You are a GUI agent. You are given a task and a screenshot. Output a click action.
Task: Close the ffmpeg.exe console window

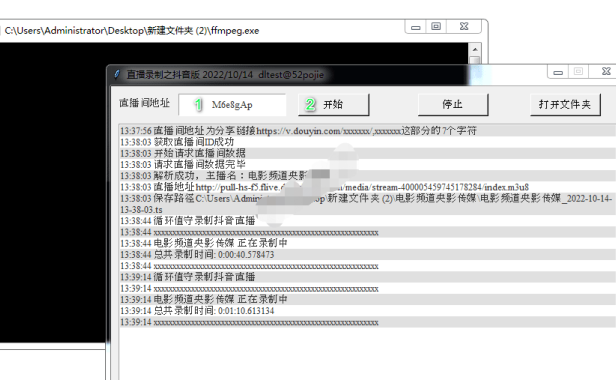tap(464, 27)
